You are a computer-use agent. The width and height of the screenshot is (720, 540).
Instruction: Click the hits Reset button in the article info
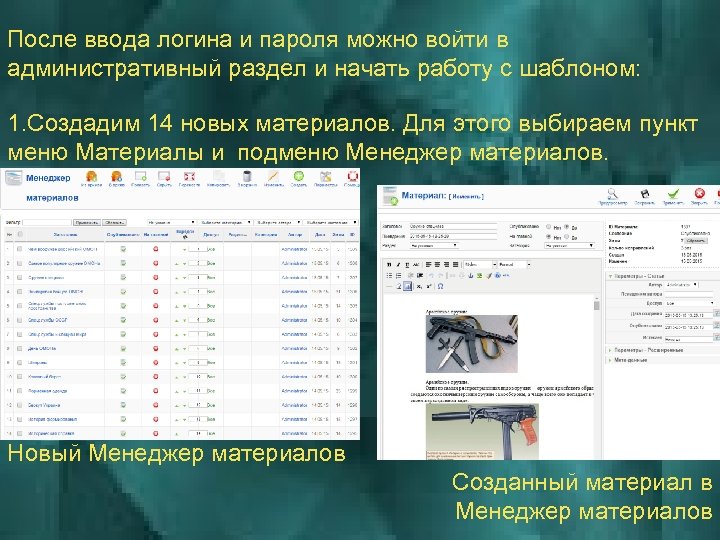coord(696,241)
